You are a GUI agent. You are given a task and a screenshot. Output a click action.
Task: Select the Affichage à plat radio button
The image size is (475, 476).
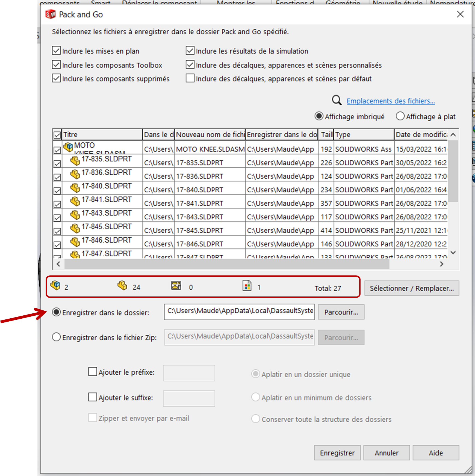pos(400,116)
